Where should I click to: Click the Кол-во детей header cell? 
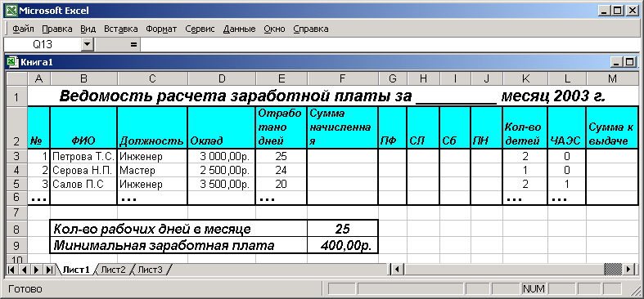coord(525,127)
